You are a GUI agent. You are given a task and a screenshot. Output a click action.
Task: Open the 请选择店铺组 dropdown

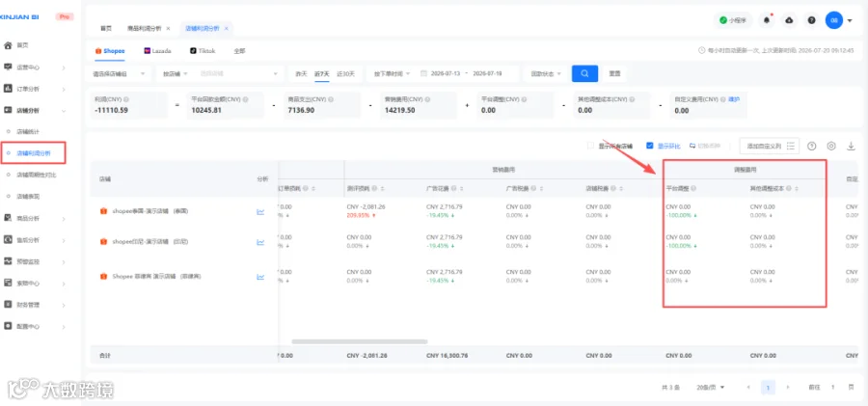[119, 73]
